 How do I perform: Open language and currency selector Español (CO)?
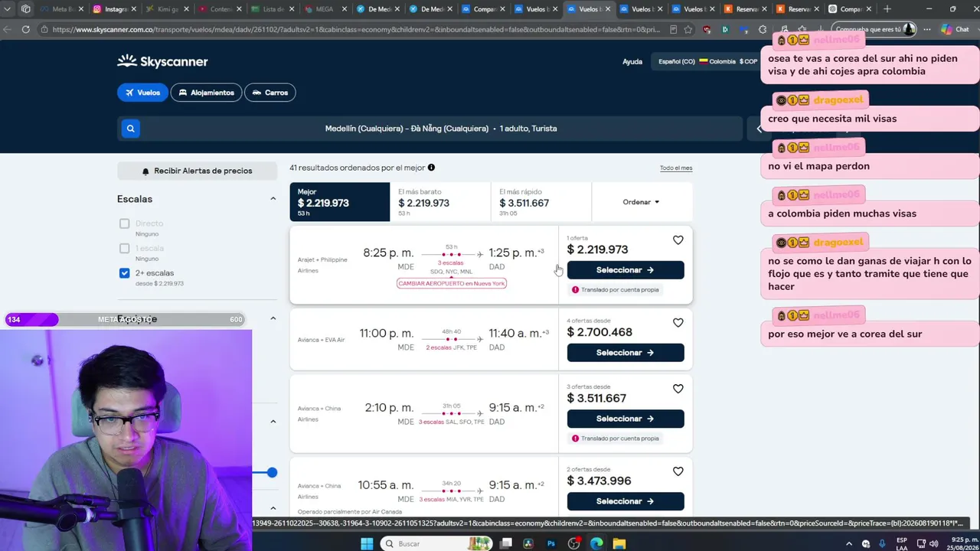pos(708,61)
